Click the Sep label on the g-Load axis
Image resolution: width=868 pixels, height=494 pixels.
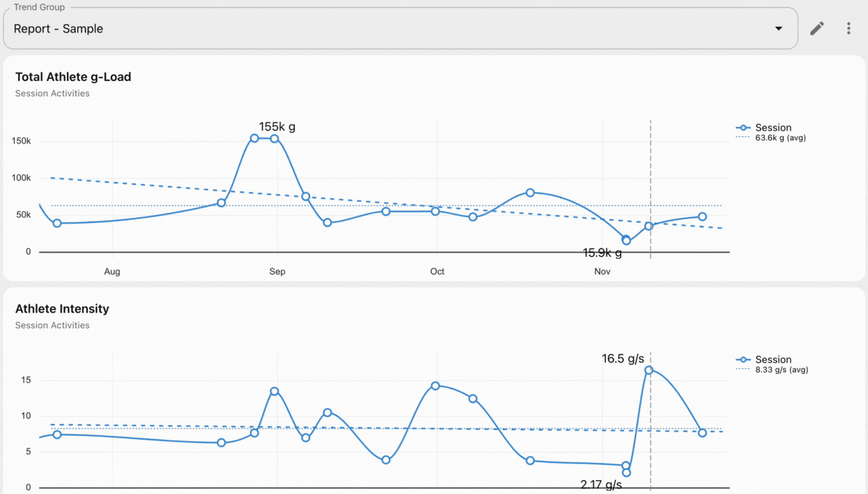(x=277, y=272)
